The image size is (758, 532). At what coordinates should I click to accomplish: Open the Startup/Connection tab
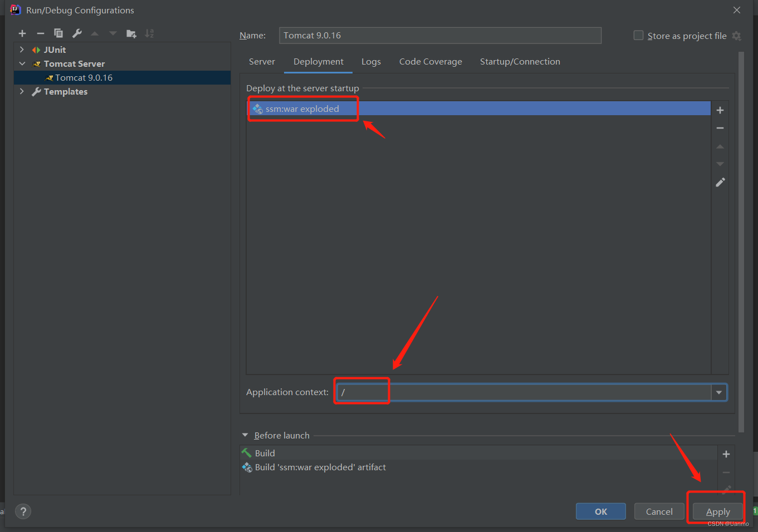(520, 62)
